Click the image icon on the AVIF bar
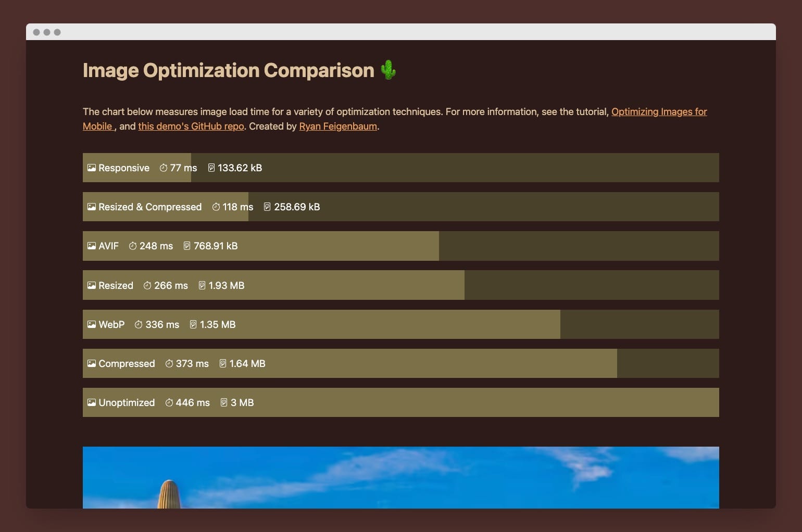 tap(91, 246)
